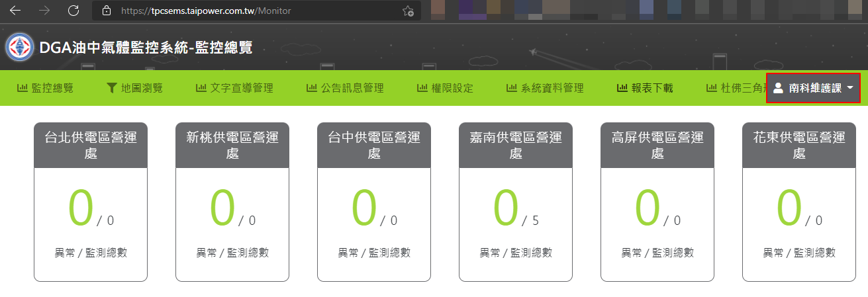Open the 新桃供電區營運處 card
Screen dimensions: 868x297
[232, 202]
